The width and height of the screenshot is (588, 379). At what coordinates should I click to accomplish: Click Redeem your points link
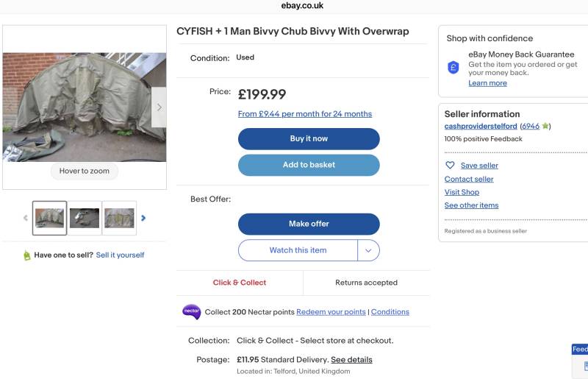click(x=331, y=312)
